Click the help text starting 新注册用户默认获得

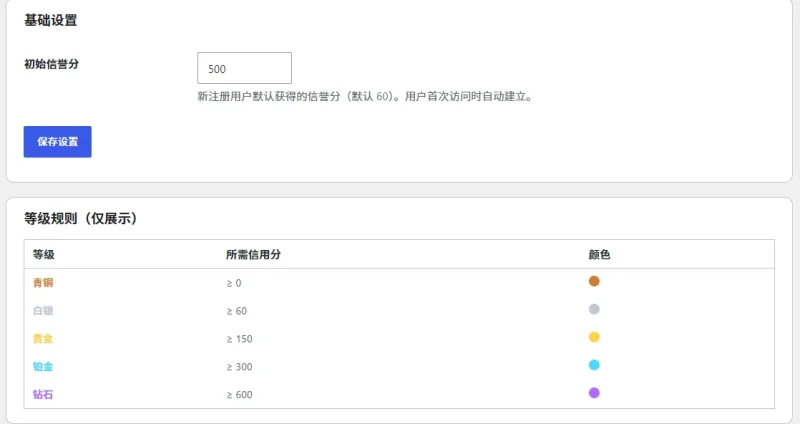(365, 96)
